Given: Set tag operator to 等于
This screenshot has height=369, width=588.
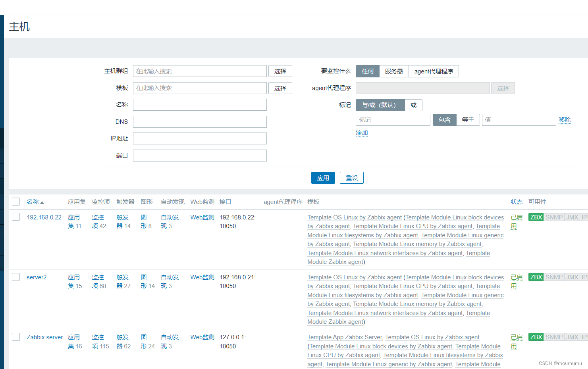Looking at the screenshot, I should (x=468, y=119).
